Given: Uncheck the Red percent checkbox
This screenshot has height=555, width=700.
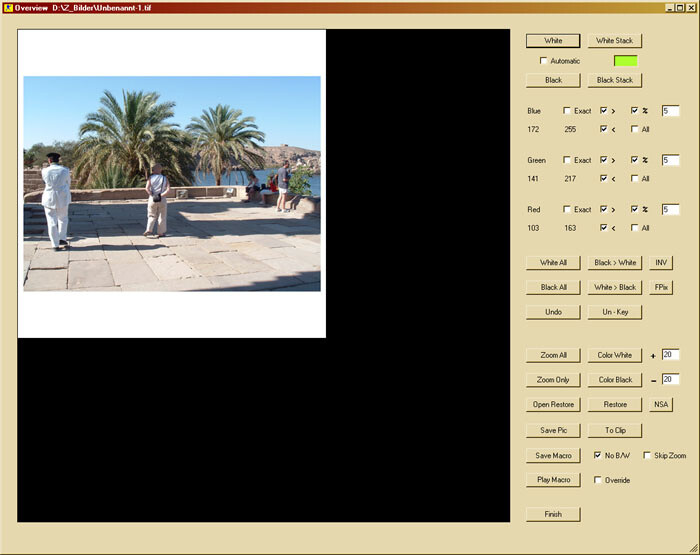Looking at the screenshot, I should pos(634,209).
